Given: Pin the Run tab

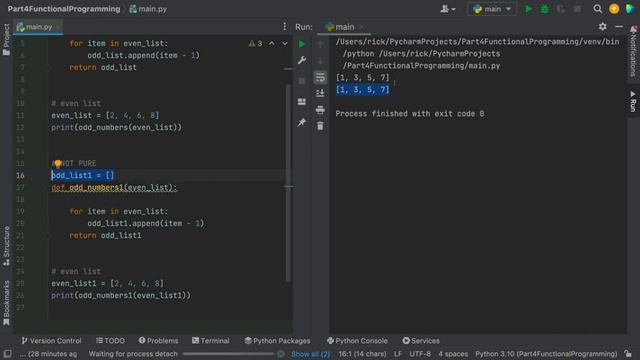Looking at the screenshot, I should [x=302, y=122].
